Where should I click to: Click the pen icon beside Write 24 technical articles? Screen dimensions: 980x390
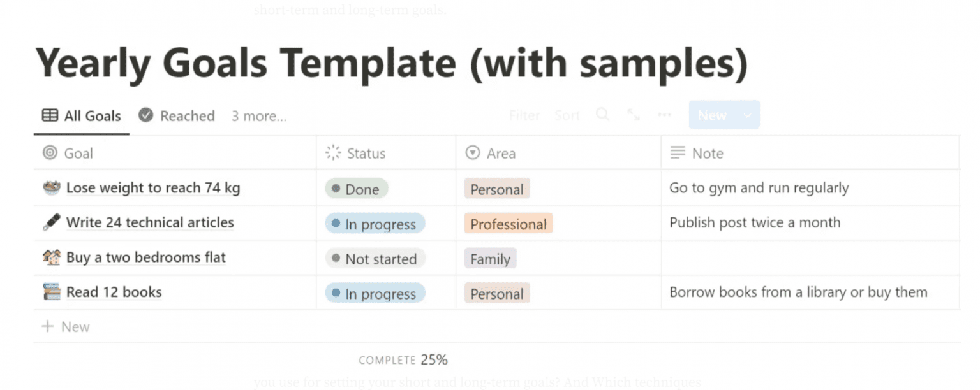pyautogui.click(x=51, y=222)
